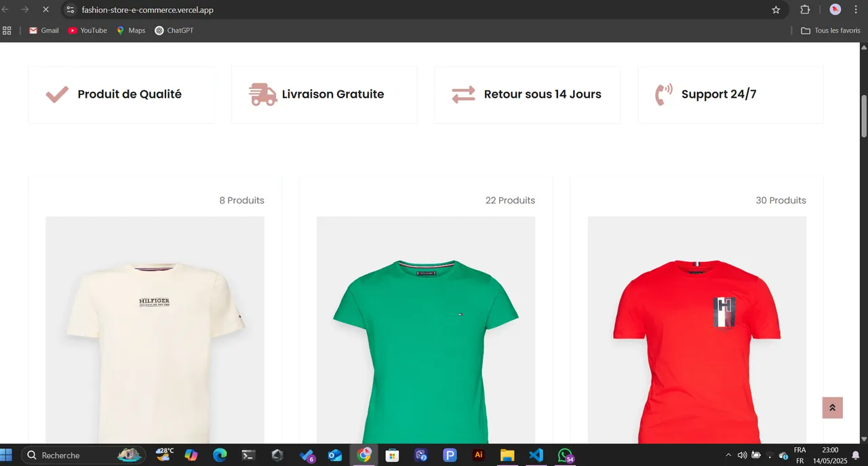
Task: Open the P app icon in taskbar
Action: [450, 455]
